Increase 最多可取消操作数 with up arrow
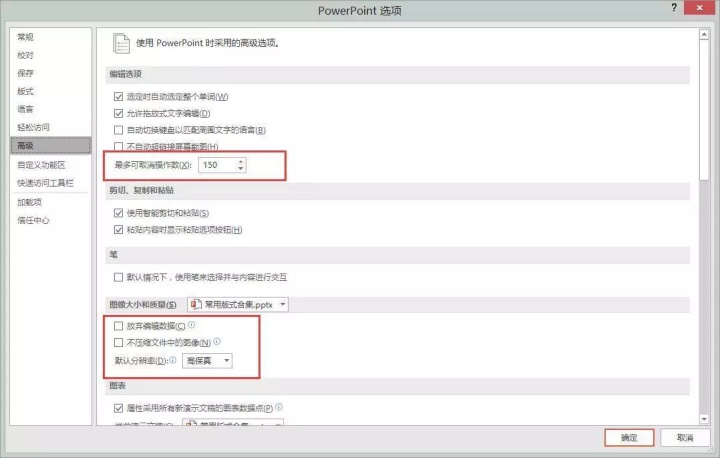Image resolution: width=720 pixels, height=458 pixels. click(x=241, y=161)
